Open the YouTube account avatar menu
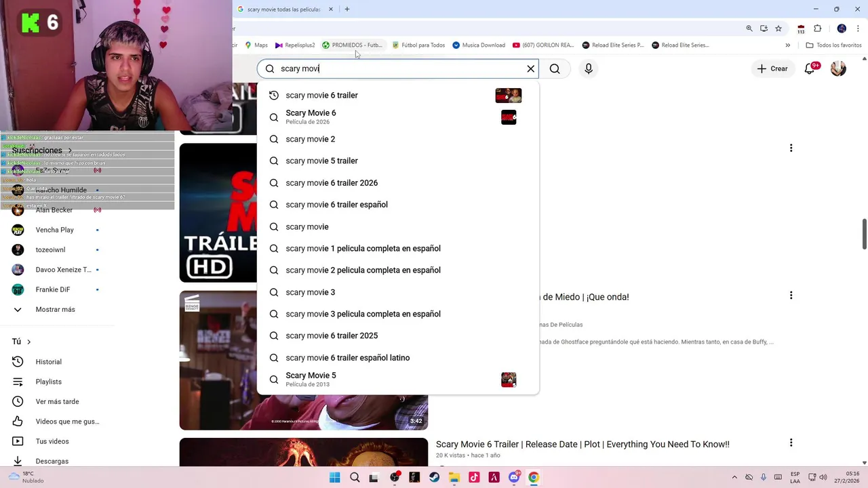Image resolution: width=868 pixels, height=488 pixels. click(839, 68)
